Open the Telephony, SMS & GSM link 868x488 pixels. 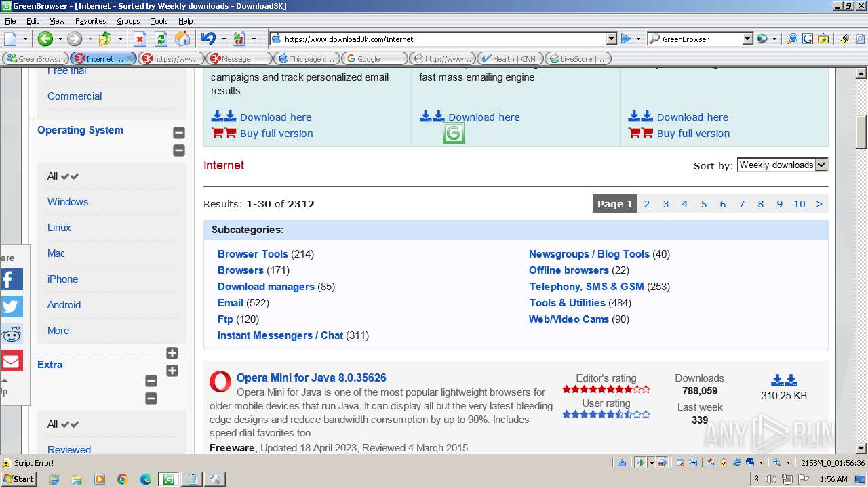tap(587, 287)
